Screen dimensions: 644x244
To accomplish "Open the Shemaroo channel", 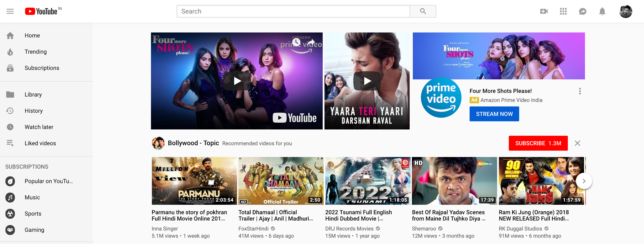I will (x=424, y=229).
